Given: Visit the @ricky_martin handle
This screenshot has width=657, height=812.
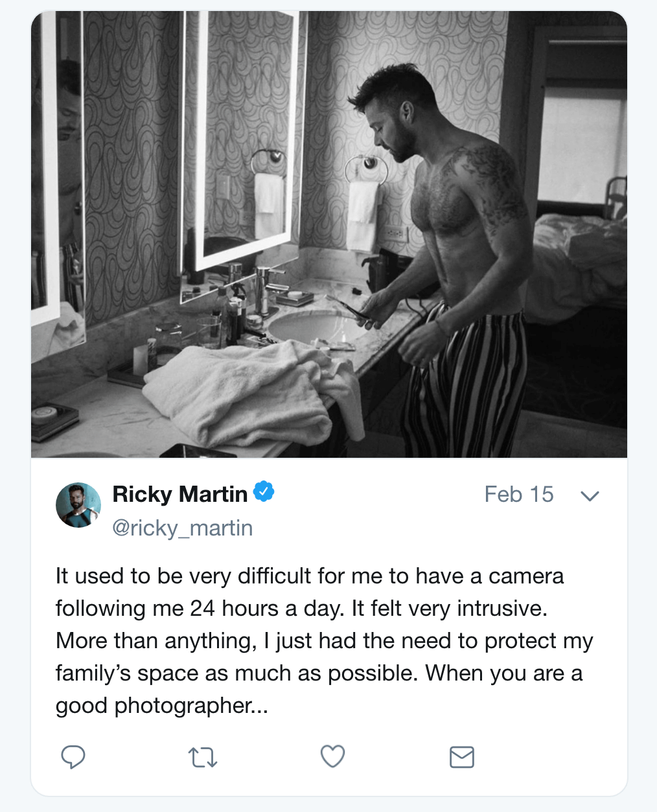Looking at the screenshot, I should [x=182, y=528].
